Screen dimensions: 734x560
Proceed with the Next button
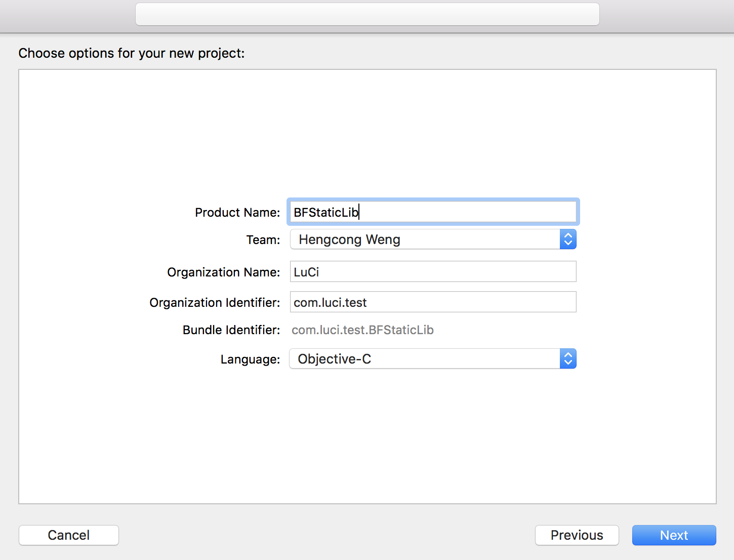tap(674, 535)
